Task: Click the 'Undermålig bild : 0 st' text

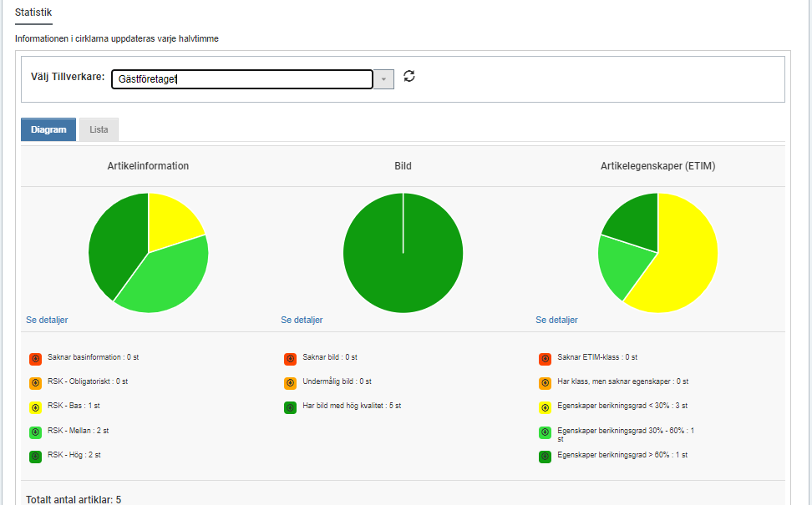Action: (337, 381)
